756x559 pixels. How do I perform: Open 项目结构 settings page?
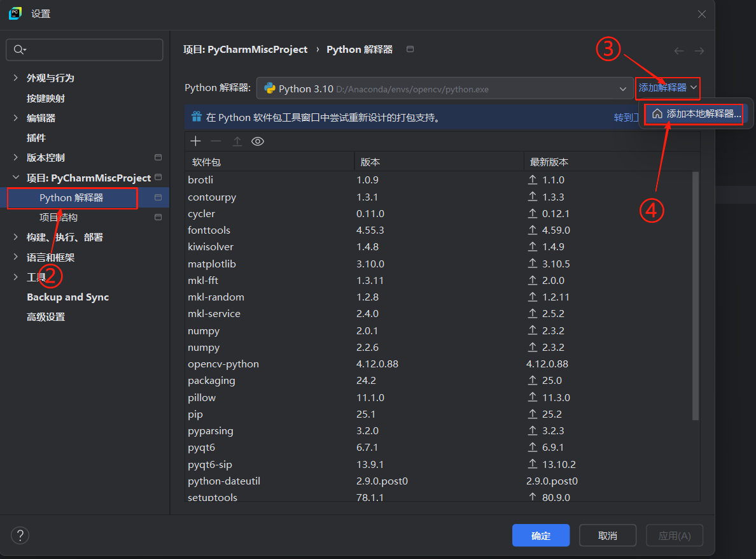[x=59, y=218]
